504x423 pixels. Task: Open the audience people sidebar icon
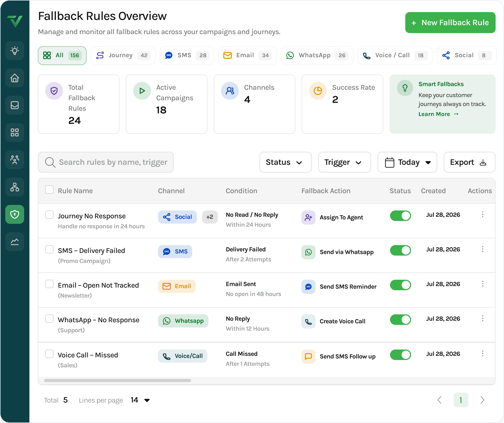(15, 160)
